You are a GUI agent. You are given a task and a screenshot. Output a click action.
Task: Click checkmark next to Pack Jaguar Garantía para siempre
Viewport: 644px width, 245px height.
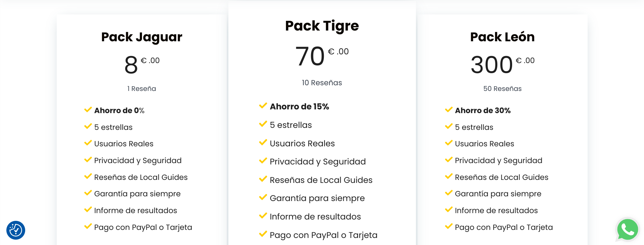[x=88, y=193]
